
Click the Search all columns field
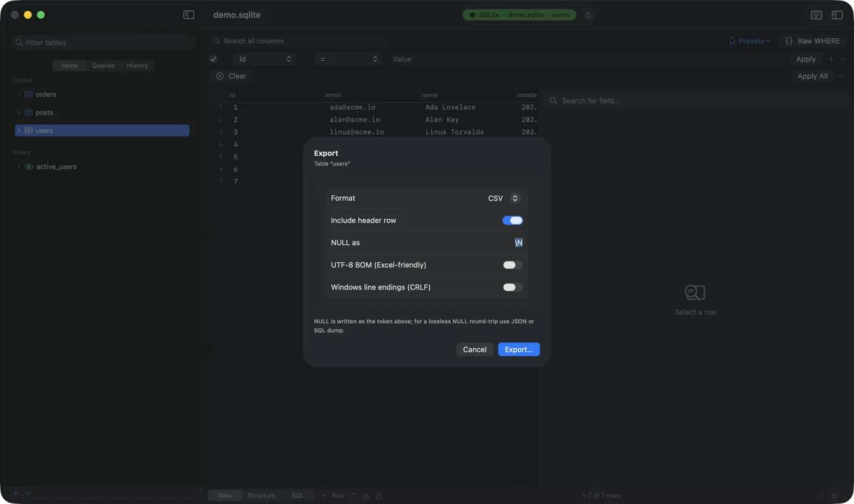[x=299, y=41]
